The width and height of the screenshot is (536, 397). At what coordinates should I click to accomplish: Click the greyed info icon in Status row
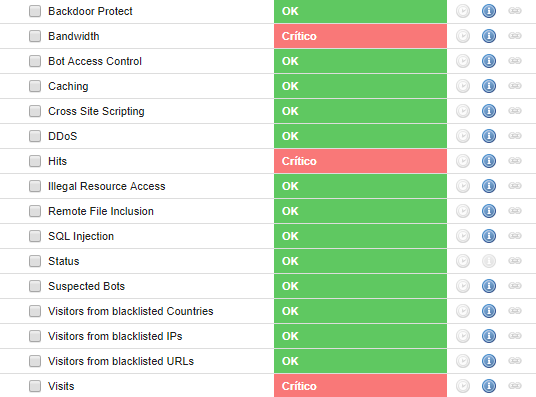pyautogui.click(x=489, y=261)
